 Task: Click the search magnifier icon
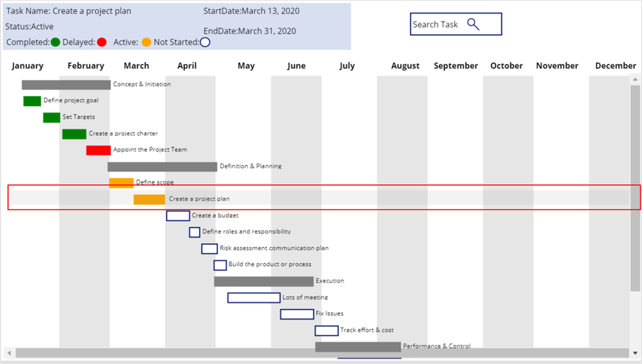473,24
